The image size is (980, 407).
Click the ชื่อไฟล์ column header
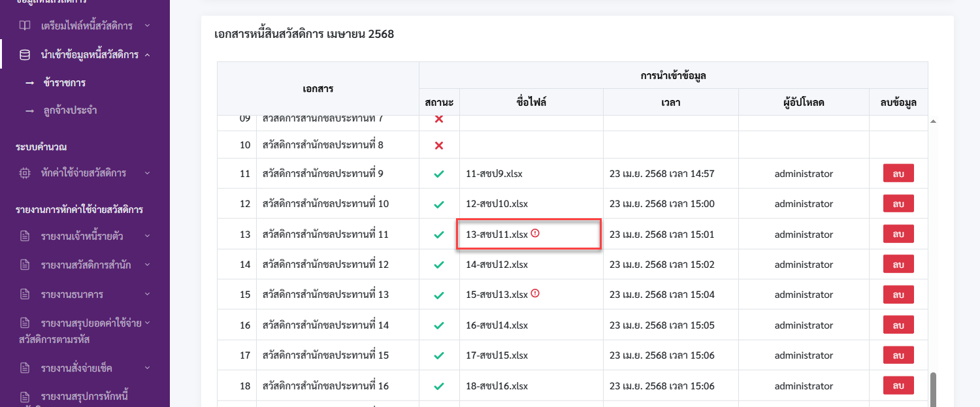click(x=531, y=102)
